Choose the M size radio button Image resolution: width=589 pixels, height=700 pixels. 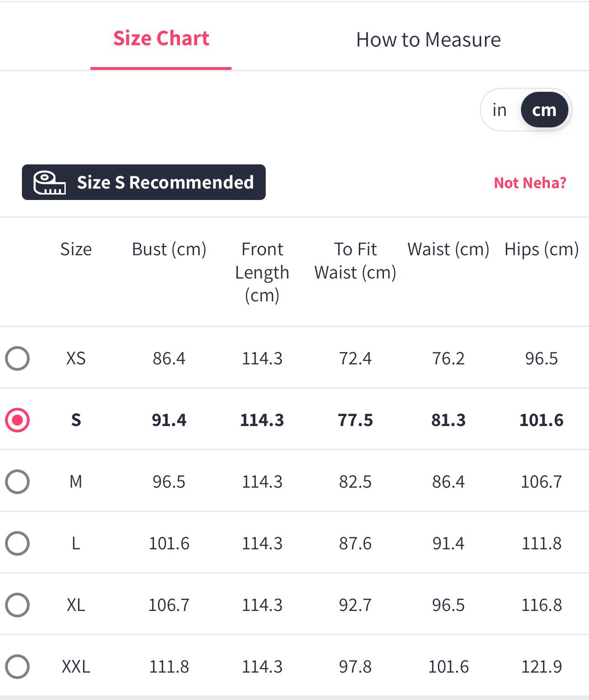(17, 482)
